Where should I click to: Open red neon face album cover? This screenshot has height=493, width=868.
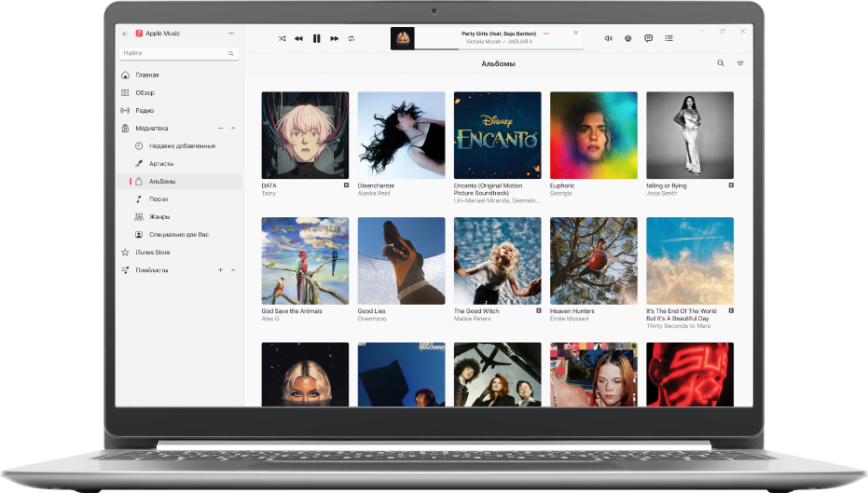point(690,375)
